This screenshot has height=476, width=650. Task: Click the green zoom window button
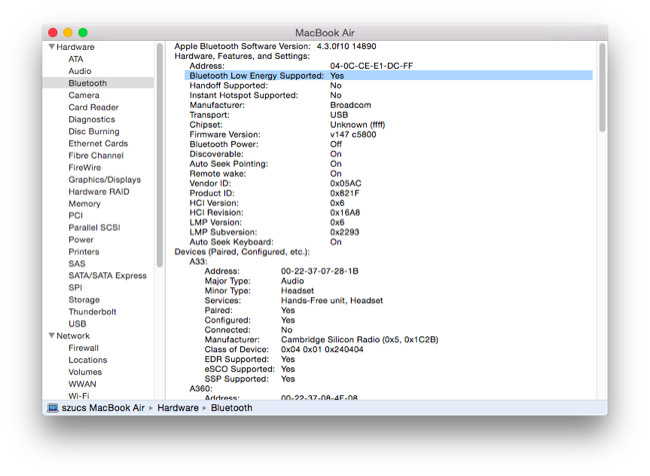[83, 32]
